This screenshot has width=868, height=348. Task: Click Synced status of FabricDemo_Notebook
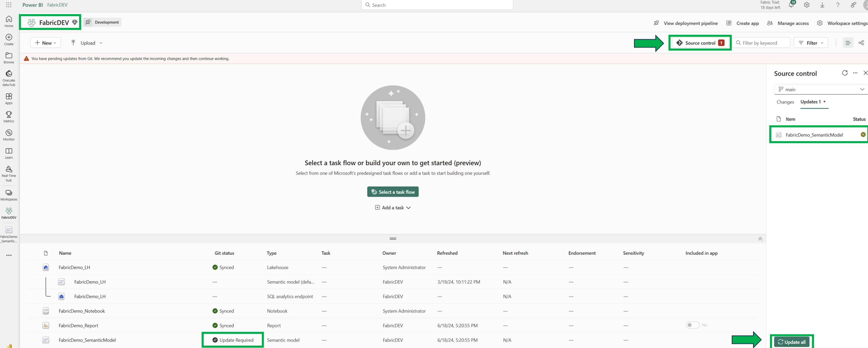point(223,311)
